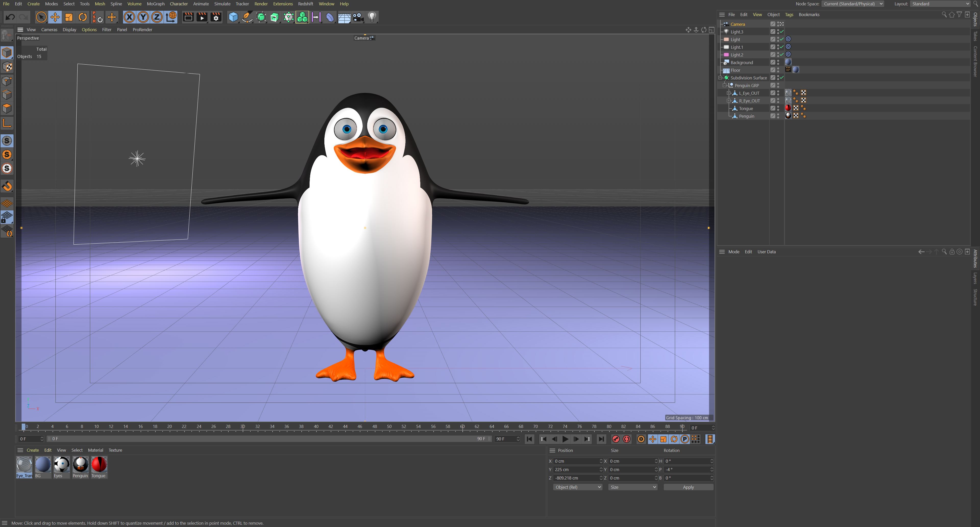The image size is (980, 527).
Task: Click the Apply button
Action: (x=688, y=487)
